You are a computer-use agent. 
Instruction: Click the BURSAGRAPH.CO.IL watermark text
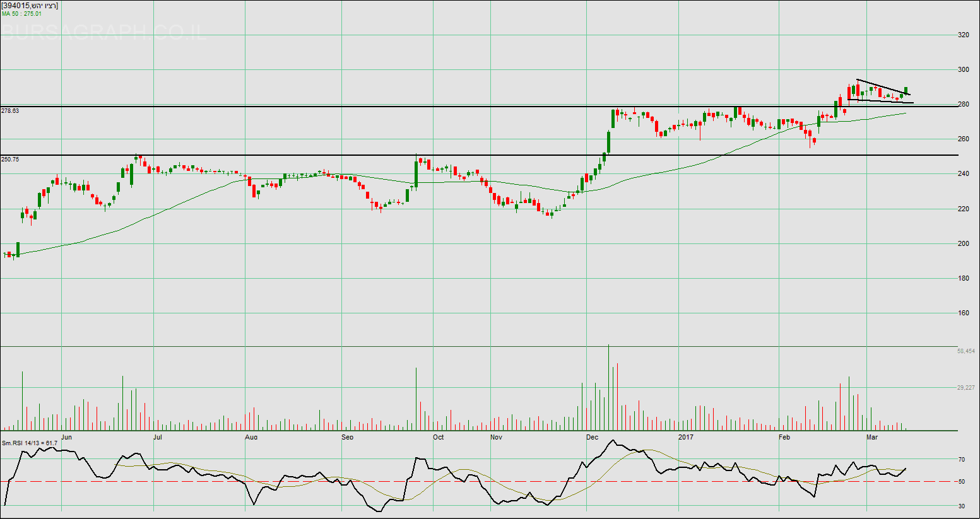tap(104, 32)
